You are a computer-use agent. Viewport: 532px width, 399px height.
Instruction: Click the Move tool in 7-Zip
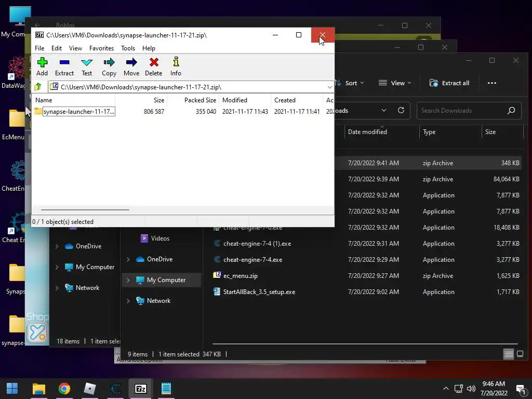point(131,66)
